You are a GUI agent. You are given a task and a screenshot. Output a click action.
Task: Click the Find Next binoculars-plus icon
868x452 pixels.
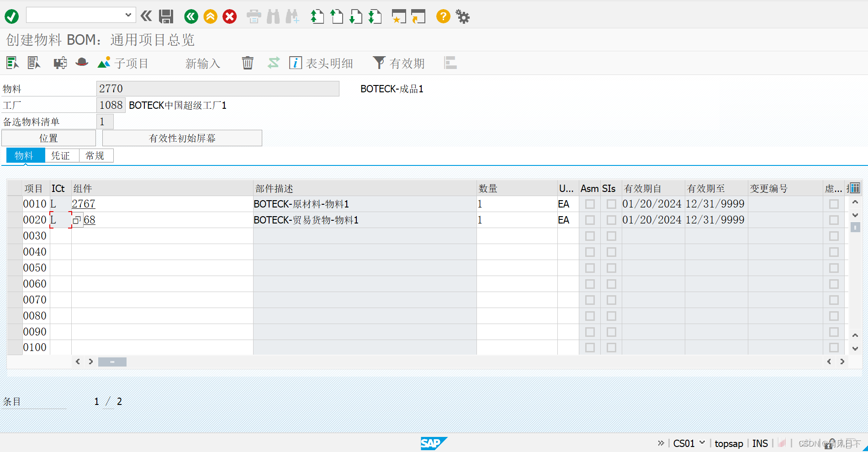pyautogui.click(x=292, y=17)
